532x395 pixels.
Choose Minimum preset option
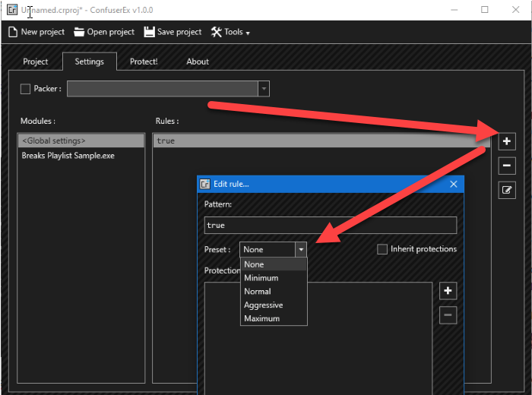point(274,278)
